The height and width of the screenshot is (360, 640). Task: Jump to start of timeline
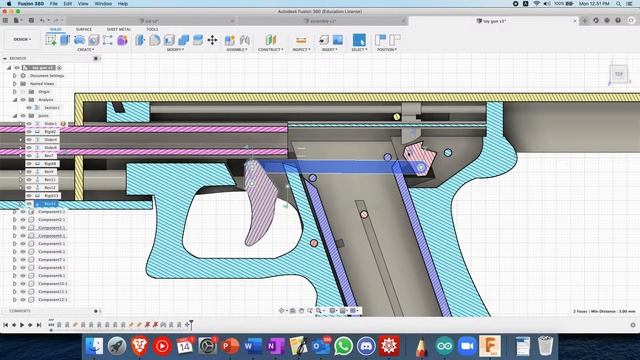click(x=5, y=325)
